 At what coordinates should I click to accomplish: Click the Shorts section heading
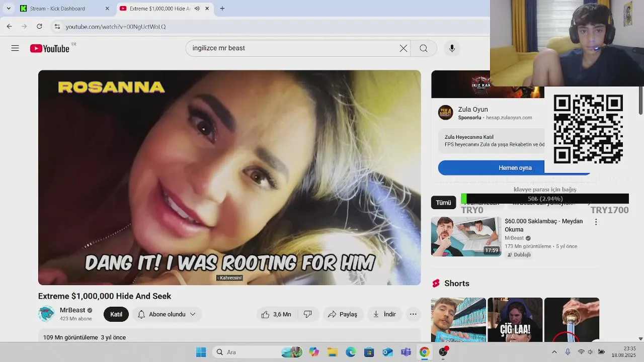(457, 284)
